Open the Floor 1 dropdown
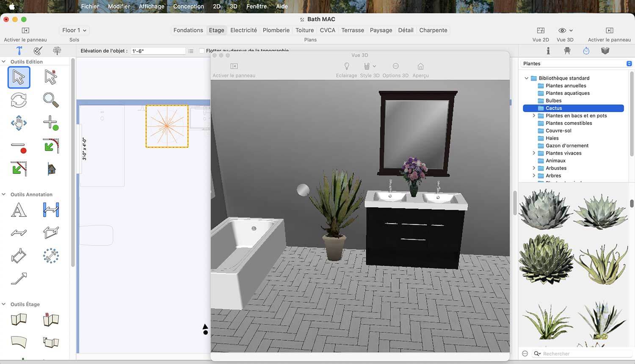 74,30
